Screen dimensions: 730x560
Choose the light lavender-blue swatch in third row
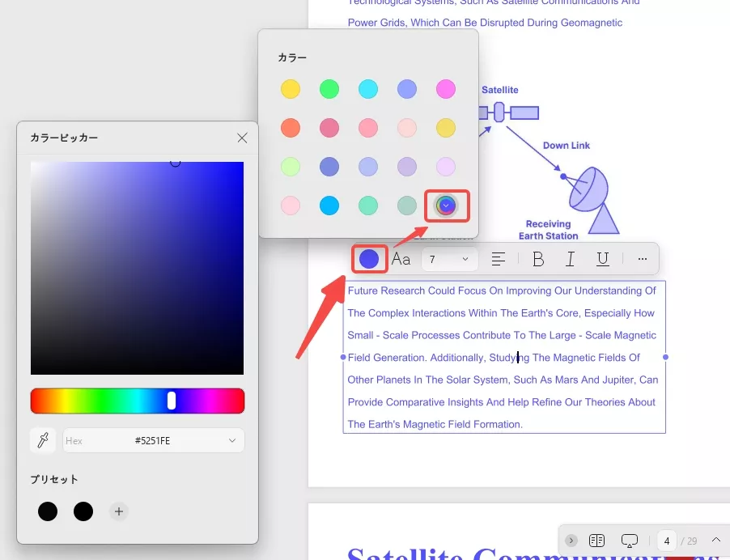pos(368,167)
